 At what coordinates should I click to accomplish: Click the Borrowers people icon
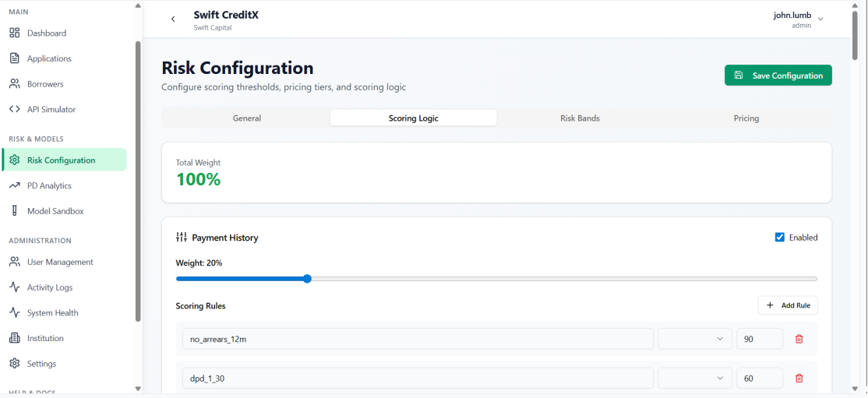(x=15, y=84)
